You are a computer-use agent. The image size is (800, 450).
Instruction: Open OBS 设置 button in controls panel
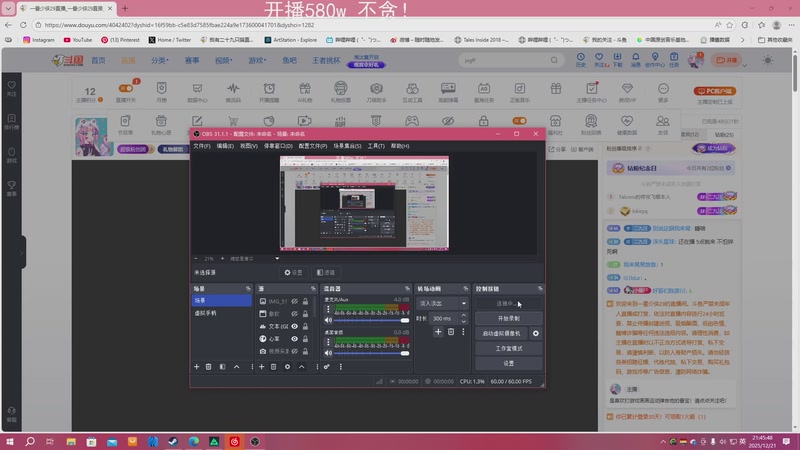tap(509, 363)
